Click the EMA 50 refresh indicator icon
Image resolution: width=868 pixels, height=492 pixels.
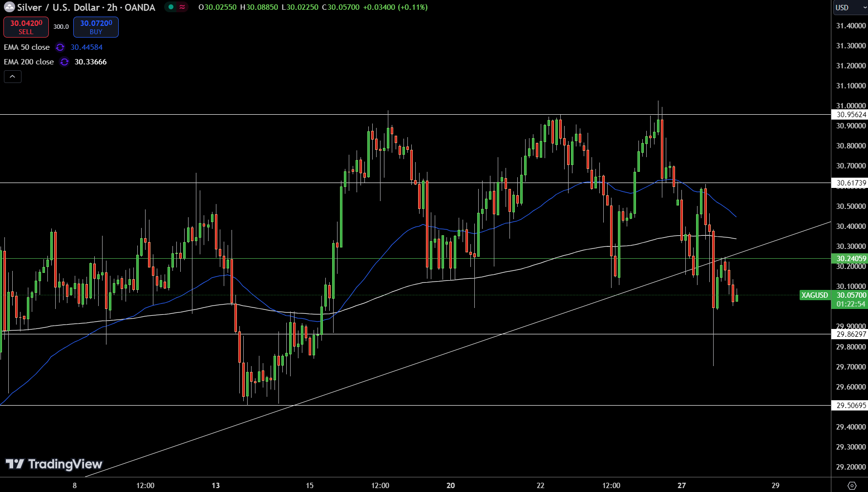point(60,47)
